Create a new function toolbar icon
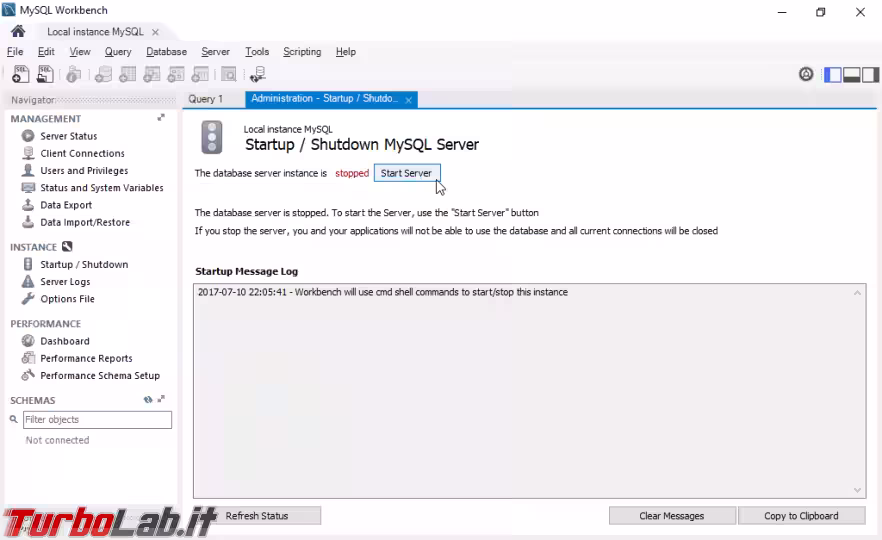 (x=200, y=74)
